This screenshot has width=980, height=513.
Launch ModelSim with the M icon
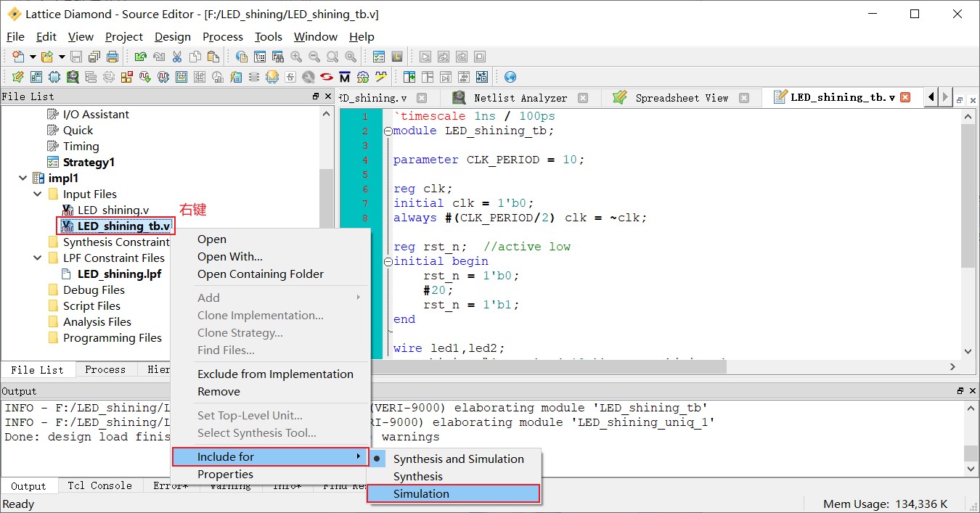click(x=345, y=77)
